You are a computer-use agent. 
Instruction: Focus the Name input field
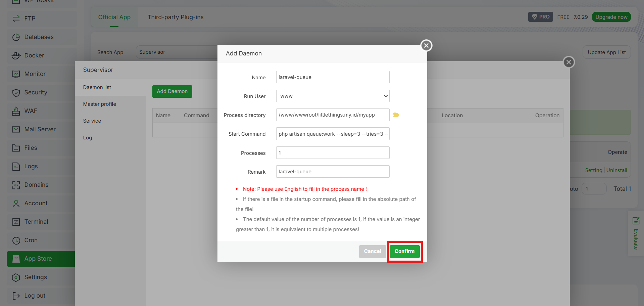click(333, 77)
